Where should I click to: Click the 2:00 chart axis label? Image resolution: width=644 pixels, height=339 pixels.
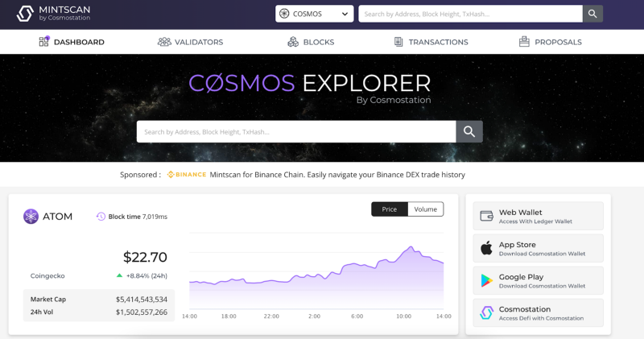point(314,316)
